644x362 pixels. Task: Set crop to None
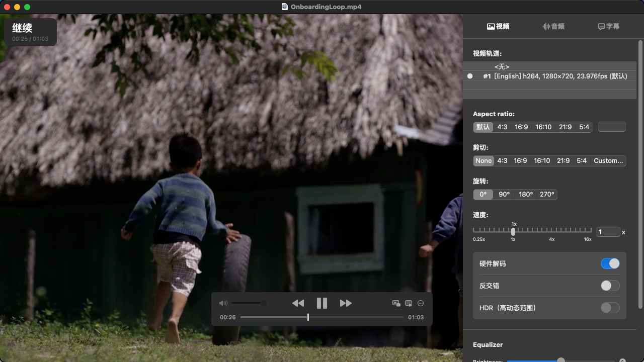(484, 160)
